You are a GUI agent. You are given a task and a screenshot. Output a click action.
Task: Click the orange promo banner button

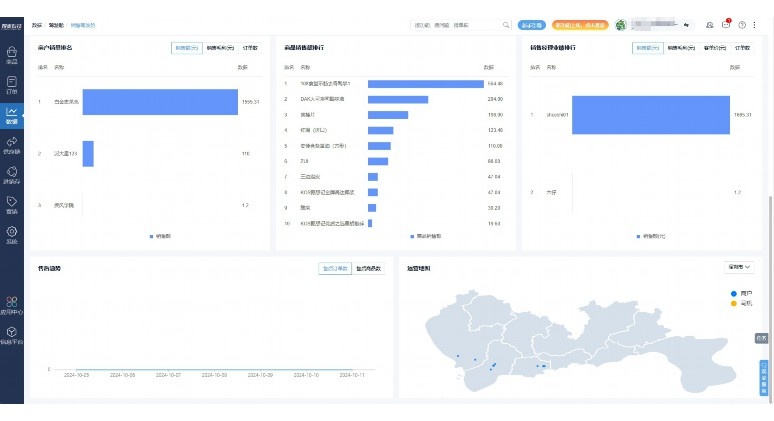580,25
